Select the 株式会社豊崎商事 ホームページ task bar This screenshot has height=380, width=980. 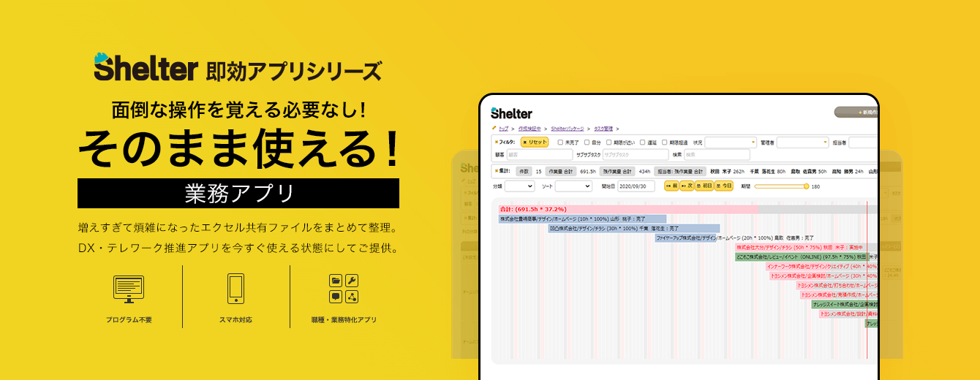[582, 218]
